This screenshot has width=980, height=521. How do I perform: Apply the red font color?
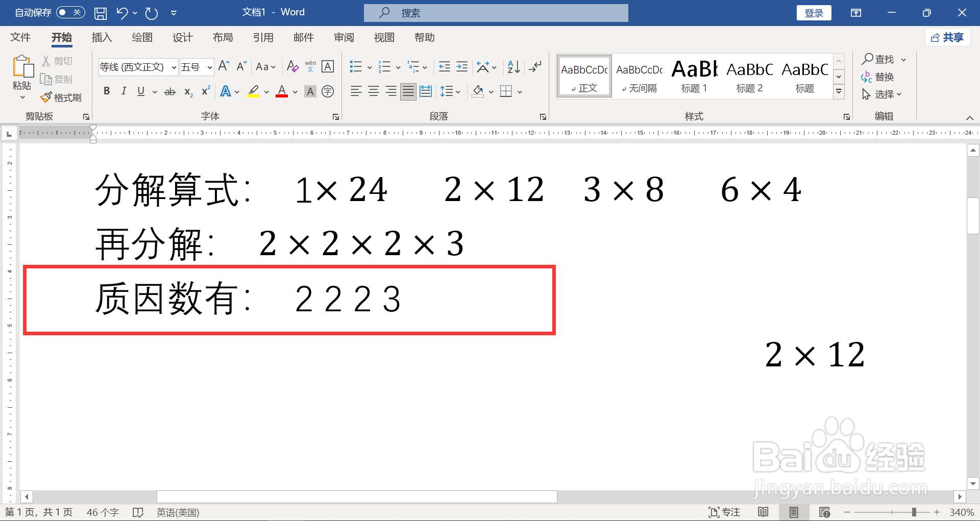[282, 91]
